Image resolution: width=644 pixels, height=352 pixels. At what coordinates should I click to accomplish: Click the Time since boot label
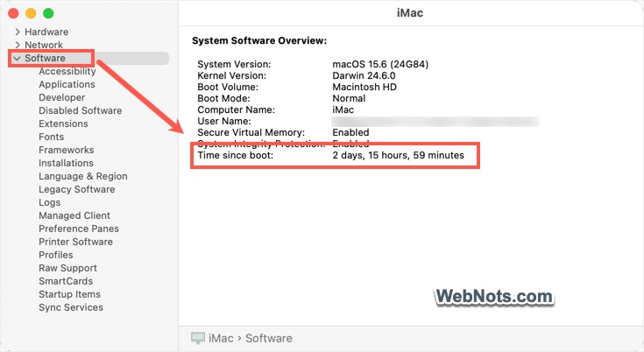tap(236, 155)
